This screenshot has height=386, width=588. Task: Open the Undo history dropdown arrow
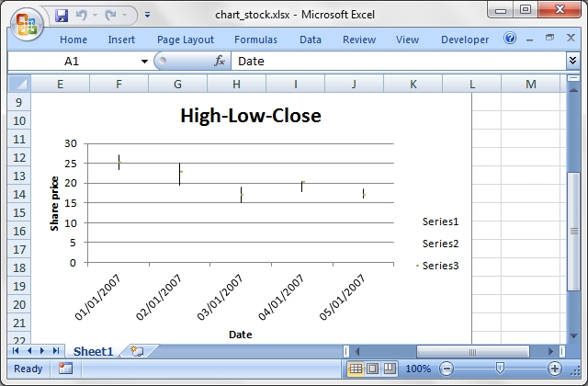pos(95,15)
